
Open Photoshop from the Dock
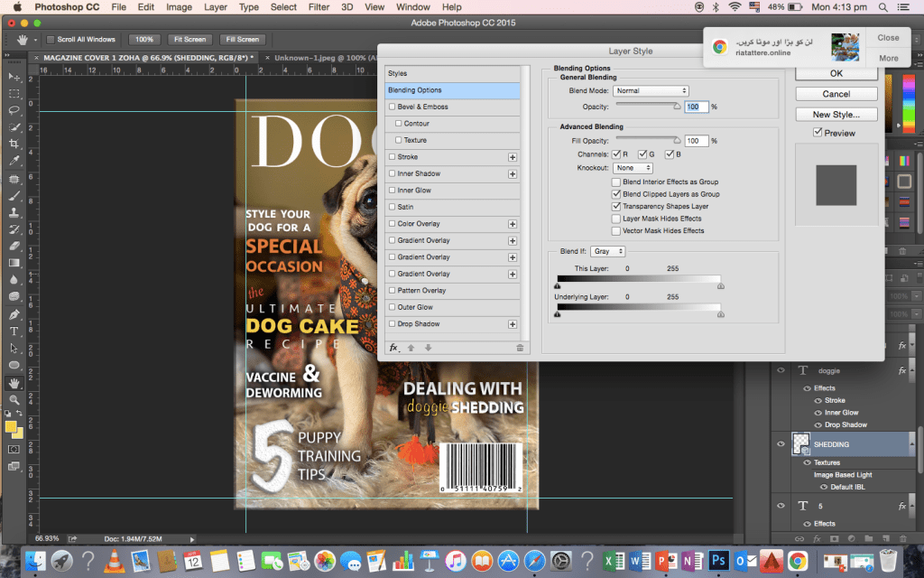[718, 560]
